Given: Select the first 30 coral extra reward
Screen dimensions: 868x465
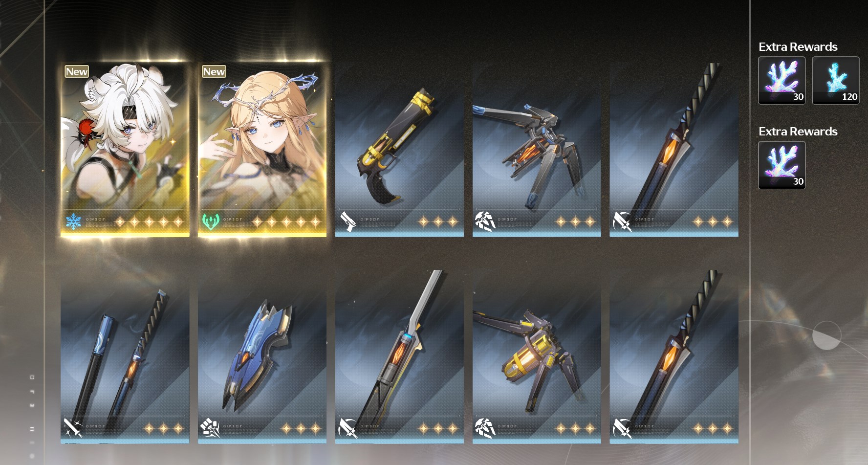Looking at the screenshot, I should click(x=782, y=80).
